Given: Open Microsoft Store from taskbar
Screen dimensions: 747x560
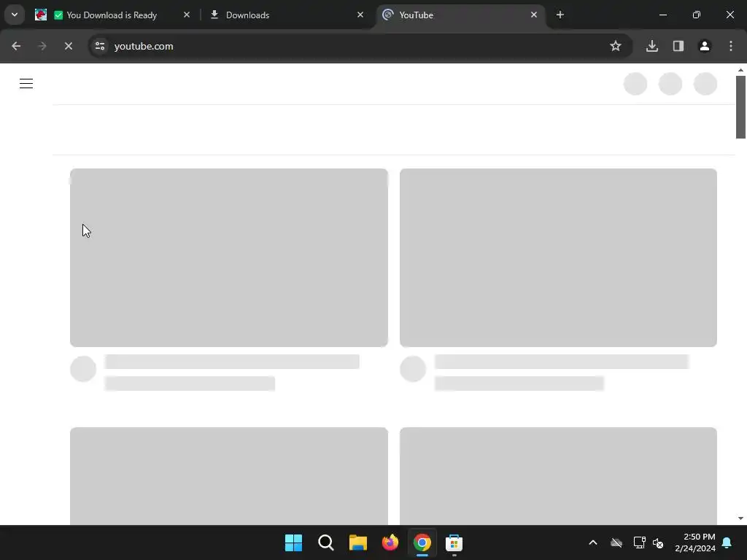Looking at the screenshot, I should (454, 542).
